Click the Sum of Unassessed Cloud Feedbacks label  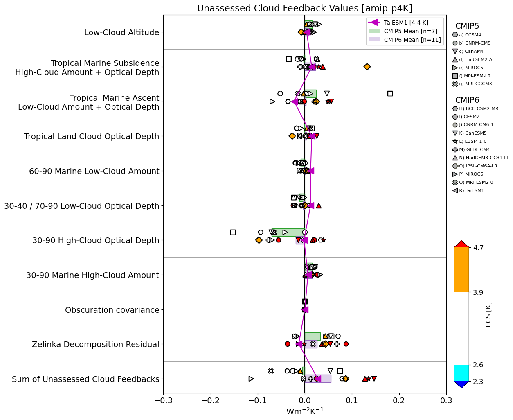(x=85, y=379)
